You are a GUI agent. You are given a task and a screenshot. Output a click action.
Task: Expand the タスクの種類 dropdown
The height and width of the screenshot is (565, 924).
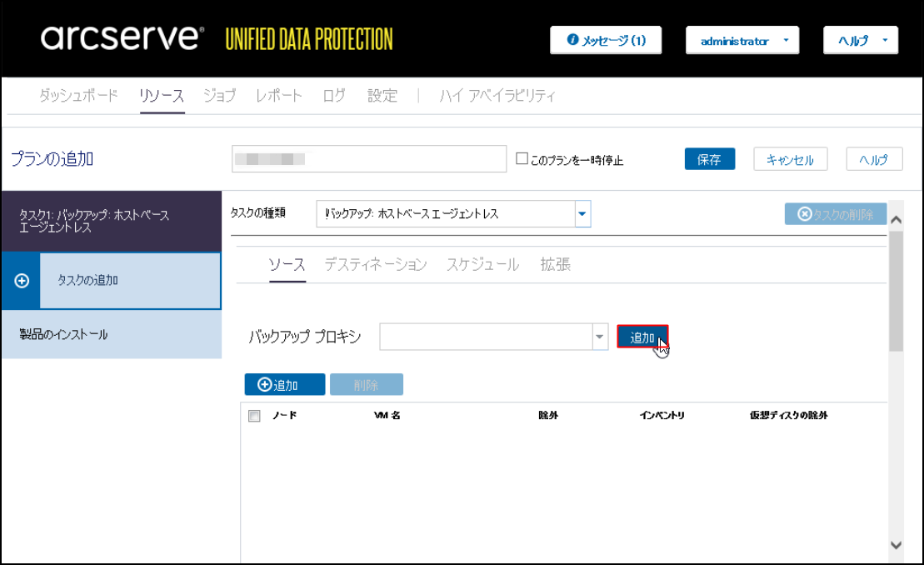click(x=583, y=214)
